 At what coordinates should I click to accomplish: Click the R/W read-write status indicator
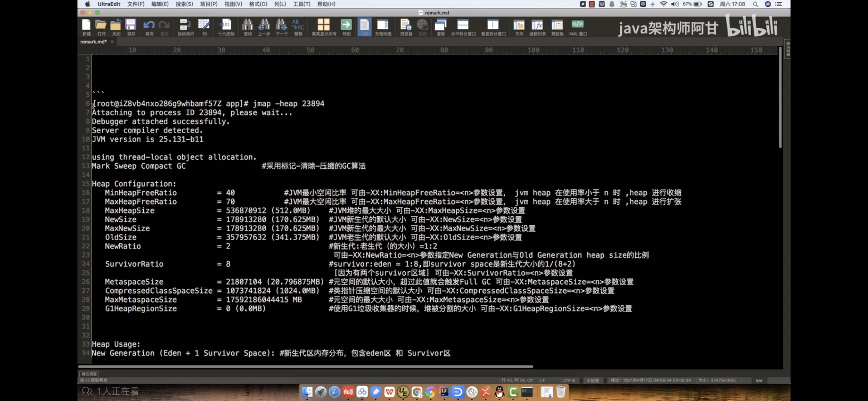759,380
